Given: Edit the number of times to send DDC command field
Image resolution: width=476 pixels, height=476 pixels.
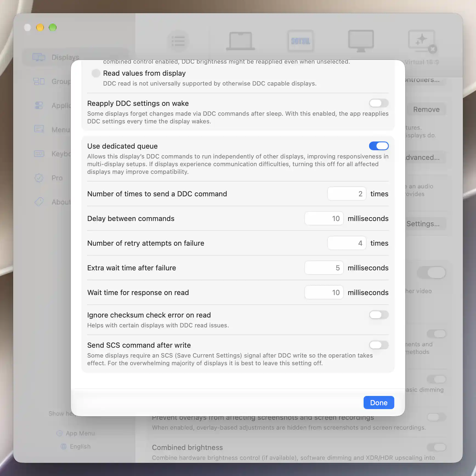Looking at the screenshot, I should pos(347,194).
